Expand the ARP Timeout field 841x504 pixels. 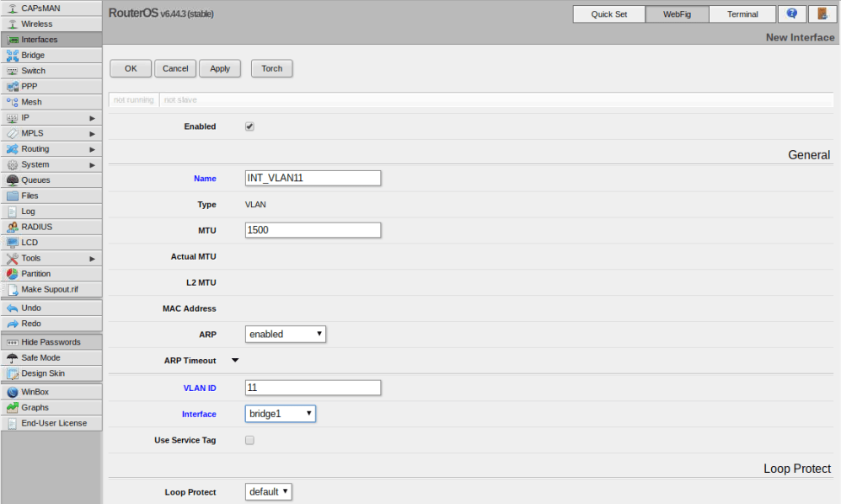(x=235, y=361)
